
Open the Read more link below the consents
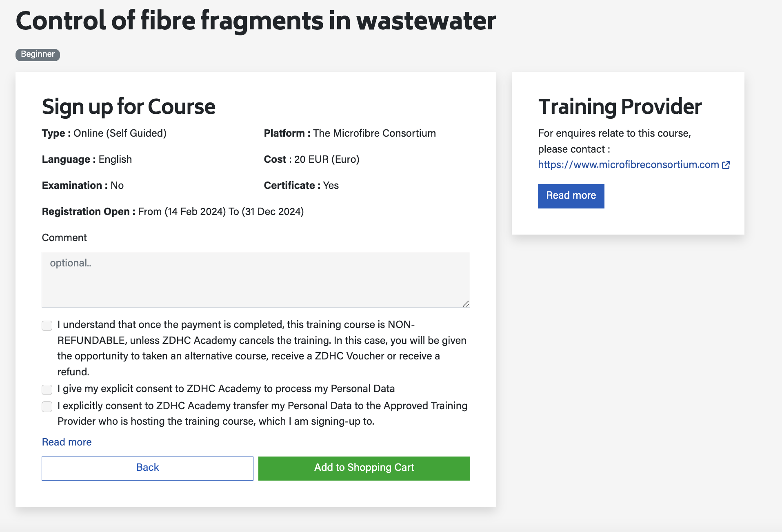67,442
